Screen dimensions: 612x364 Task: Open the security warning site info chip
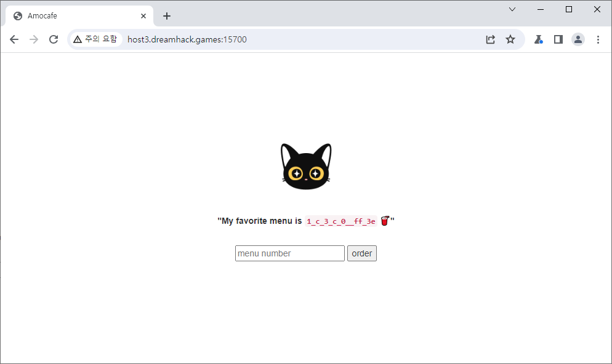(95, 39)
